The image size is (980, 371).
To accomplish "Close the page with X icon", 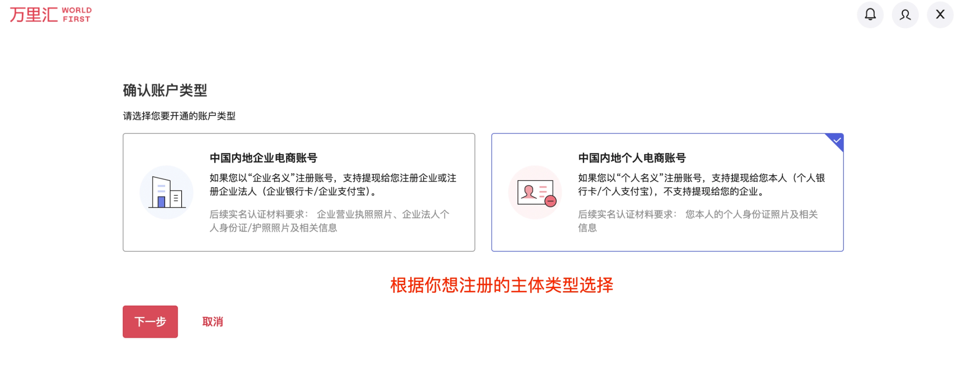I will pos(940,15).
